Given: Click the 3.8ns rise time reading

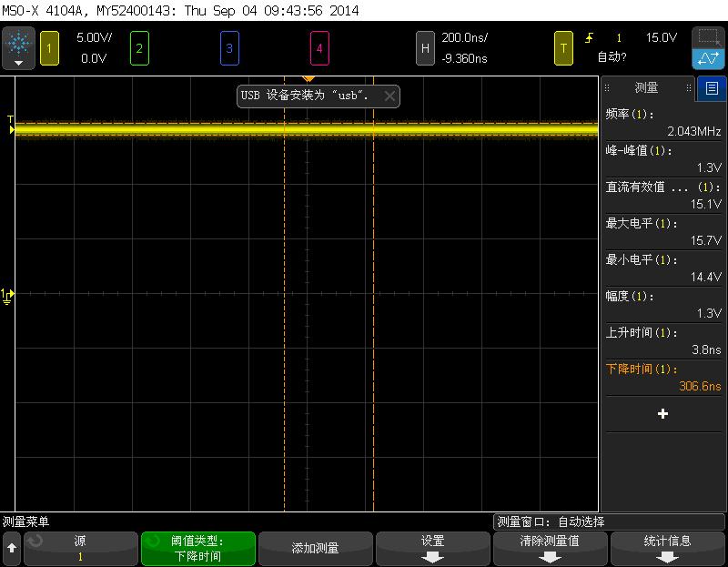Looking at the screenshot, I should click(x=706, y=349).
